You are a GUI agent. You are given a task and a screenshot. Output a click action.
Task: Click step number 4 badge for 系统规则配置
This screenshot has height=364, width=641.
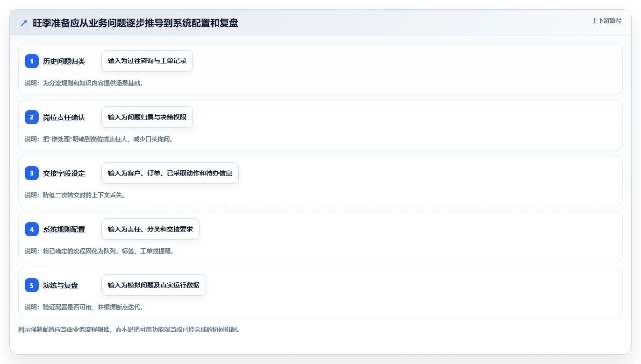(32, 229)
